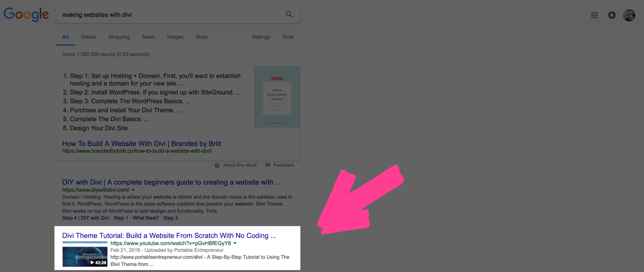
Task: Open the More search categories menu
Action: [x=201, y=37]
